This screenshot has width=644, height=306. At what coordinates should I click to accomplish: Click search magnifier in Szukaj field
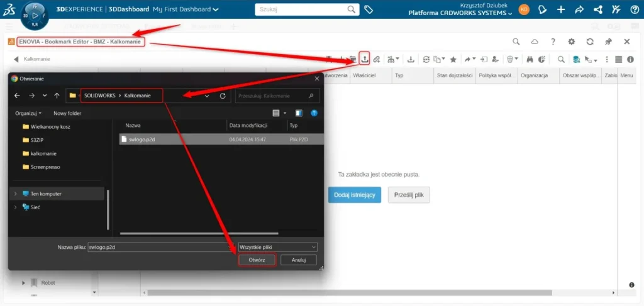[352, 9]
